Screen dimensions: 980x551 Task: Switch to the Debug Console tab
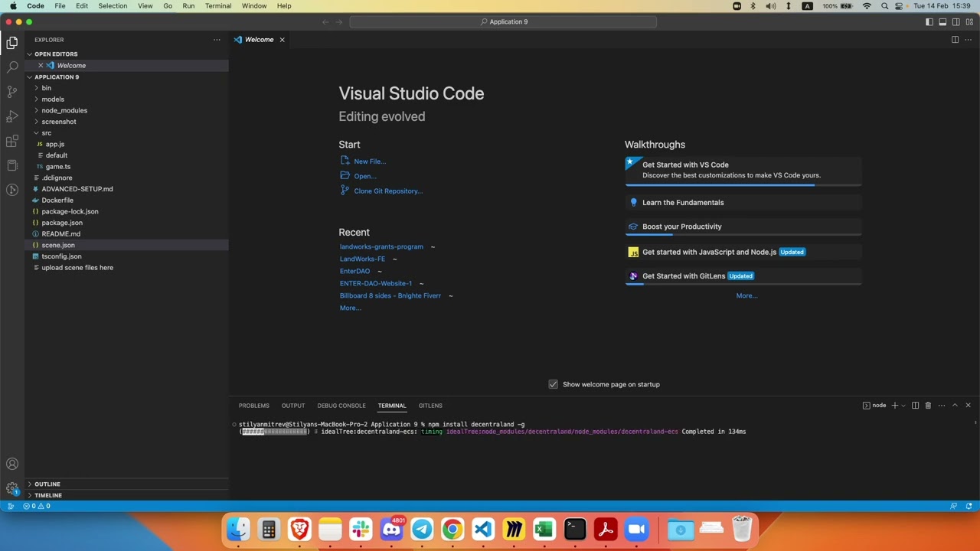pos(341,406)
